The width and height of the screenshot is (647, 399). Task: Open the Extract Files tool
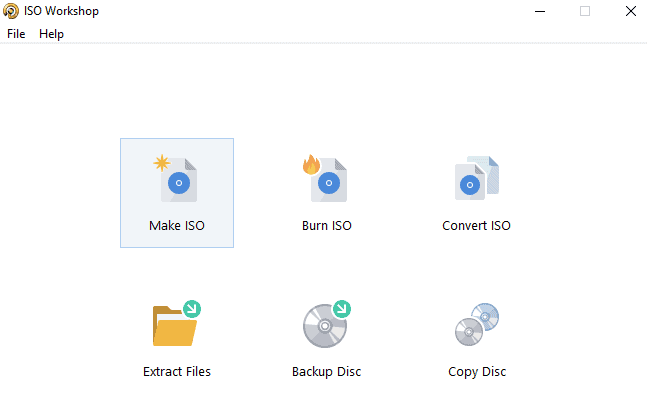coord(177,339)
